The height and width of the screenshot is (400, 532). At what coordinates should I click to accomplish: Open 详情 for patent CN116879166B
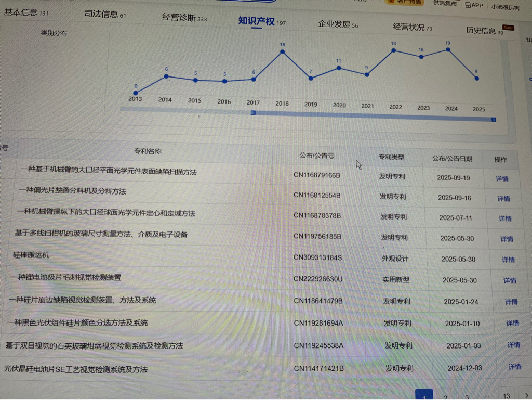coord(502,179)
